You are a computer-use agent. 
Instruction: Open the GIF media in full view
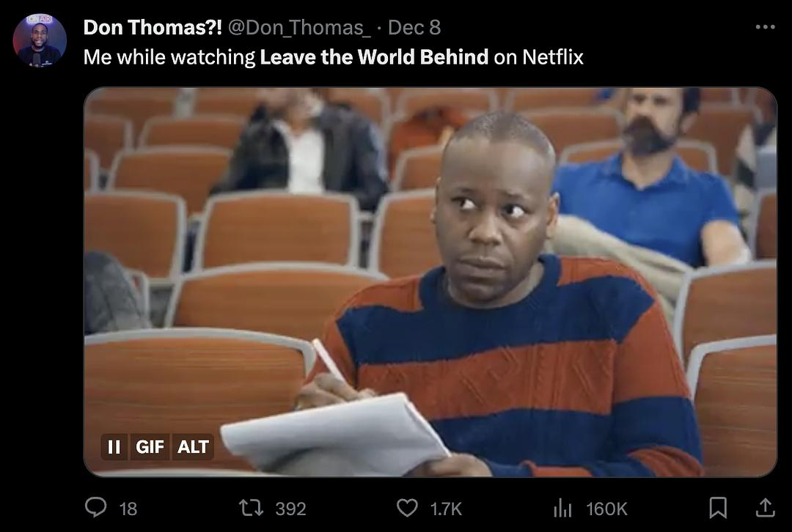[x=430, y=282]
